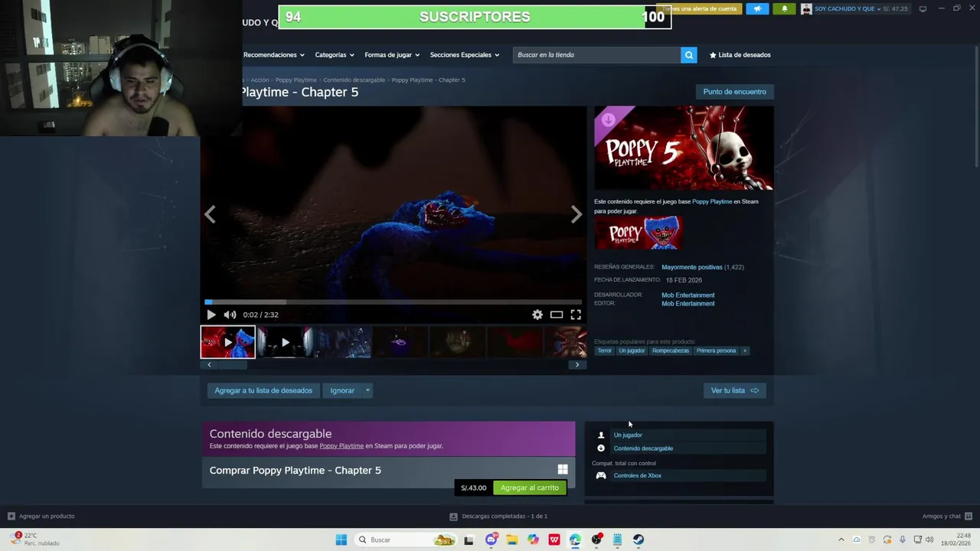Viewport: 980px width, 551px height.
Task: Show more tags with plus button
Action: point(745,351)
